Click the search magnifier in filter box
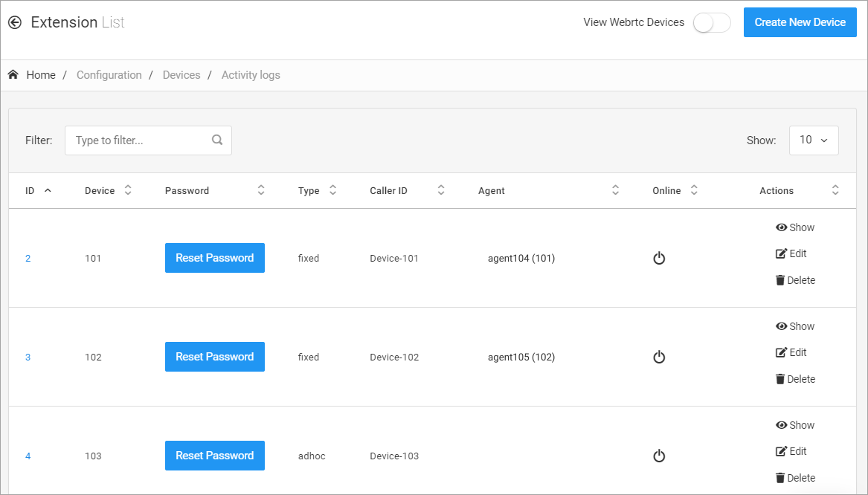 (x=217, y=140)
